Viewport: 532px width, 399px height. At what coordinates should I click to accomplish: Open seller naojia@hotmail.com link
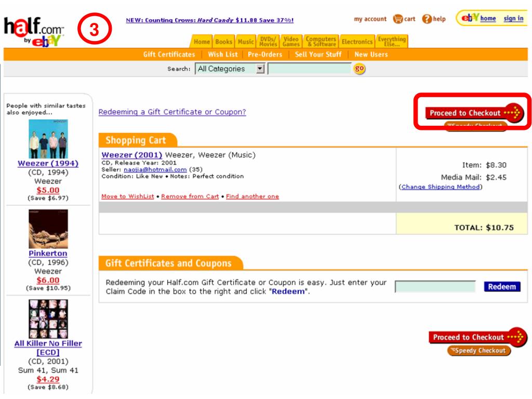click(155, 169)
